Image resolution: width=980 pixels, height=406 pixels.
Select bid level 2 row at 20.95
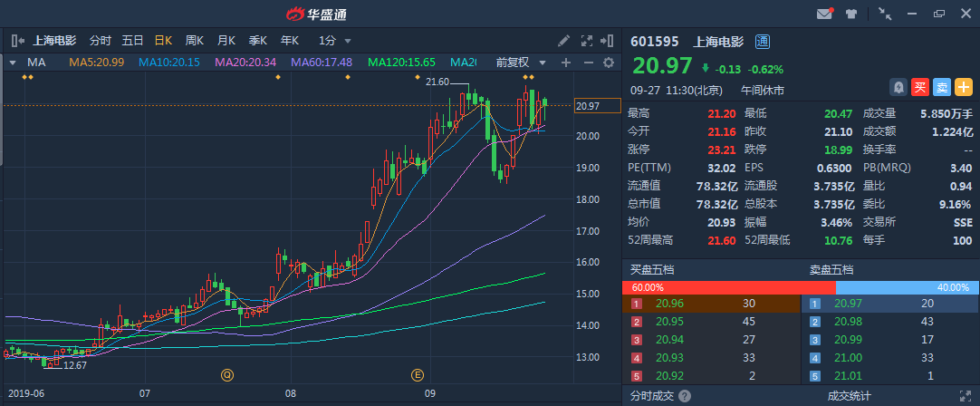pos(711,323)
